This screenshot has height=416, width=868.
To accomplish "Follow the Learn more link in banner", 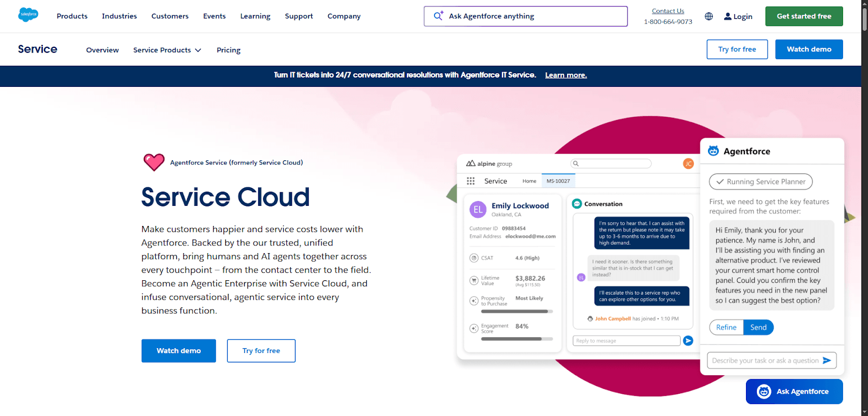I will point(566,75).
